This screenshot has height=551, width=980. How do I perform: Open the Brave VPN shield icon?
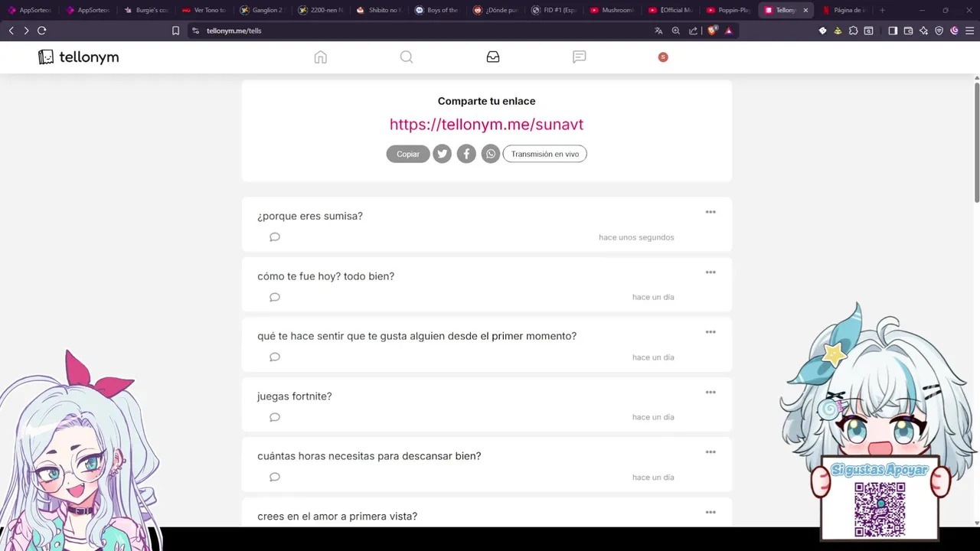[x=939, y=31]
